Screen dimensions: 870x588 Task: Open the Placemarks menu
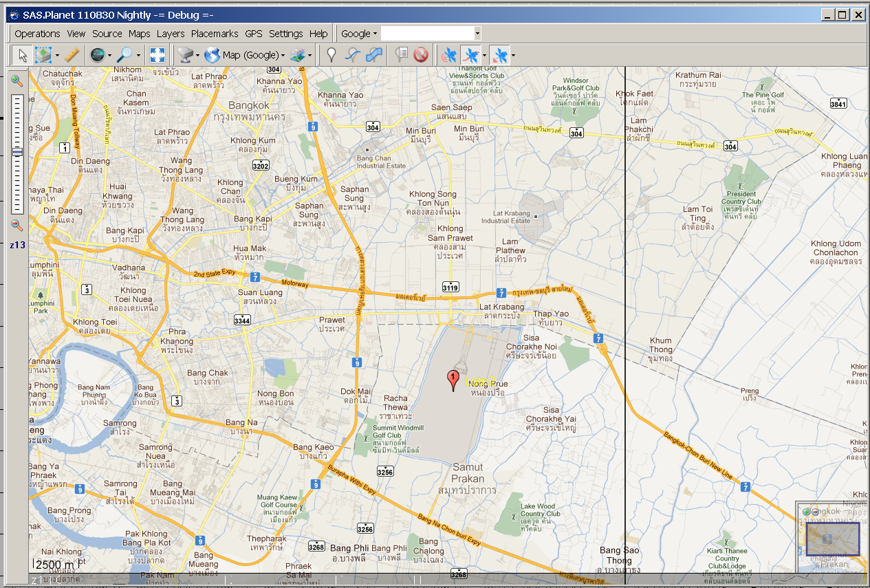pos(215,34)
